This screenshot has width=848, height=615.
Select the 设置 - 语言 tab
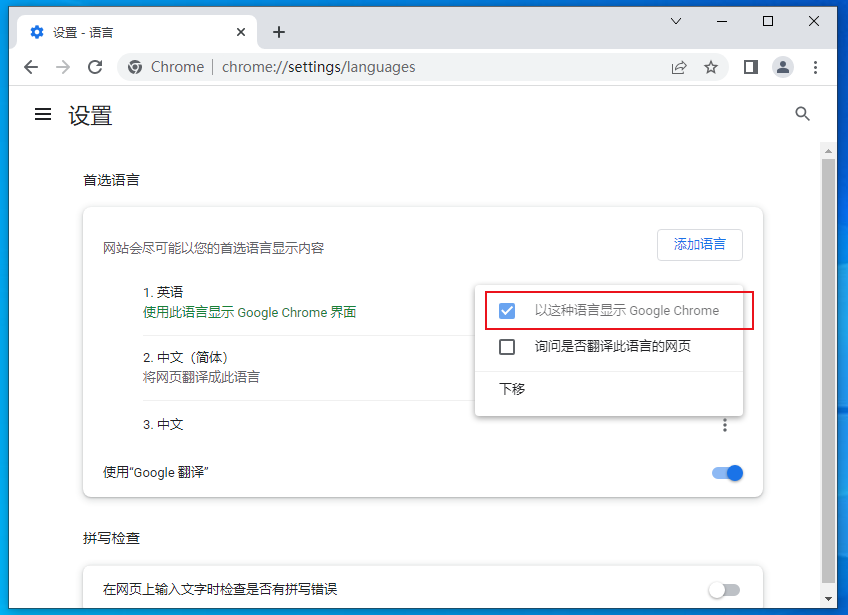coord(137,32)
